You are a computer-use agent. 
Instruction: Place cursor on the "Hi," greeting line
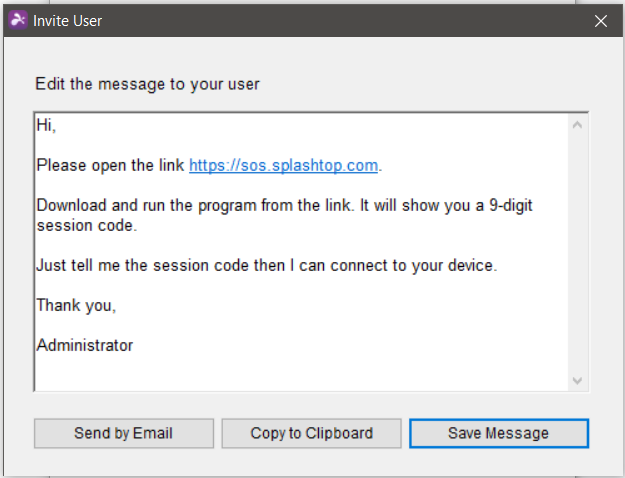click(46, 125)
